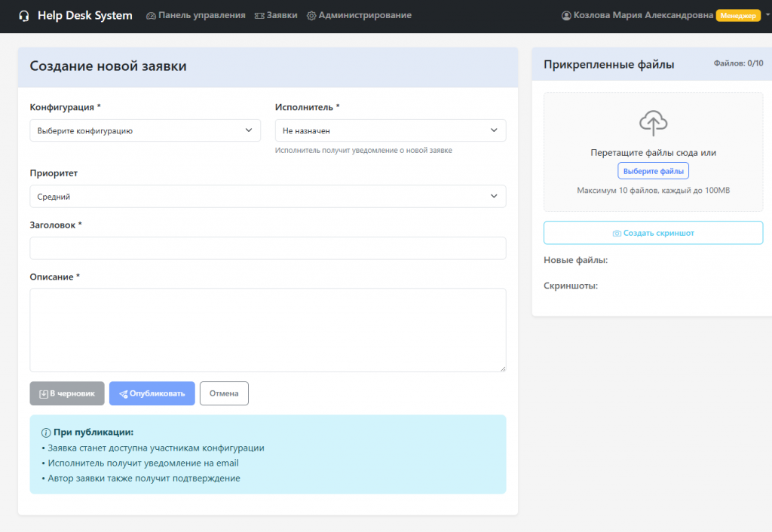Click line Автор заявки также получит подтверждение
Image resolution: width=772 pixels, height=532 pixels.
[x=144, y=478]
